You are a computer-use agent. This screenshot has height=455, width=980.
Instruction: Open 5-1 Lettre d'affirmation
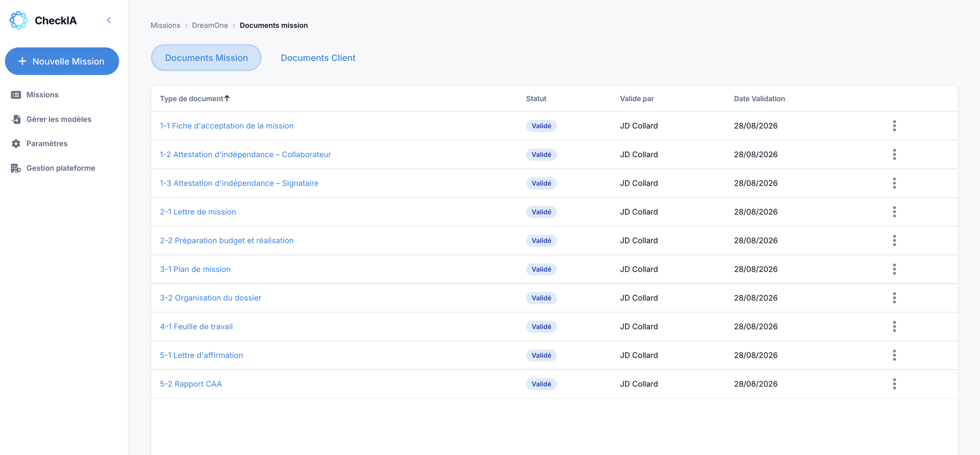[x=201, y=355]
